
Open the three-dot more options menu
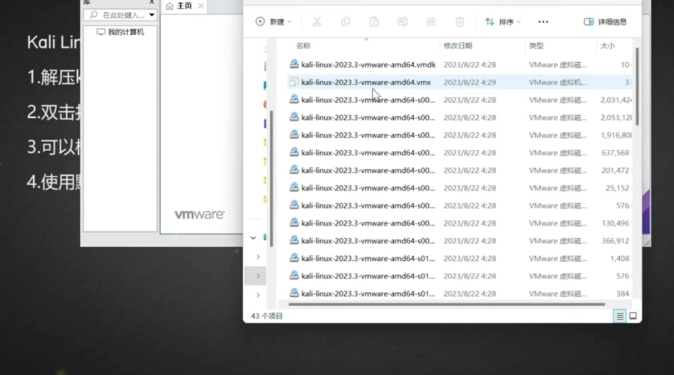[x=543, y=22]
